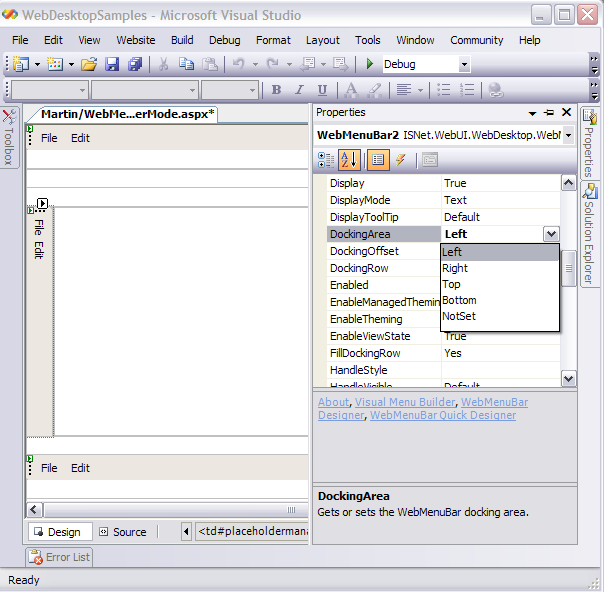The height and width of the screenshot is (592, 604).
Task: Click the Save All toolbar icon
Action: 134,64
